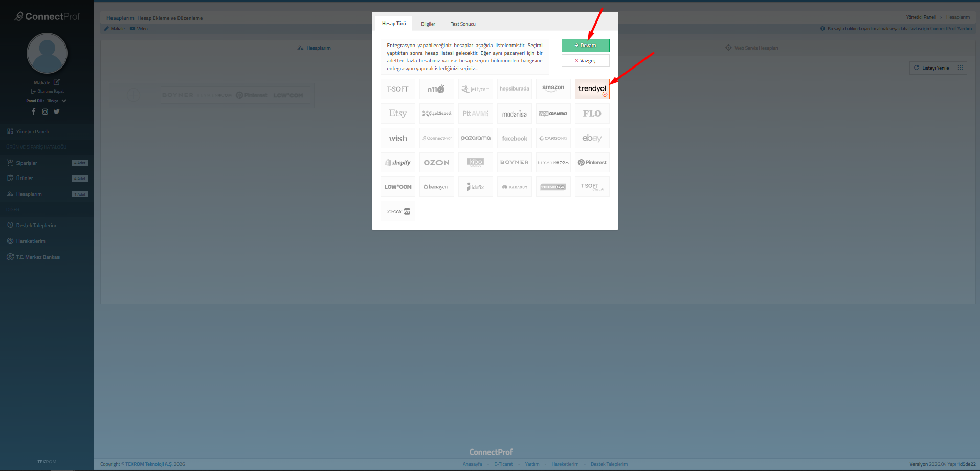Switch to the Bilgiler tab
980x471 pixels.
point(428,24)
